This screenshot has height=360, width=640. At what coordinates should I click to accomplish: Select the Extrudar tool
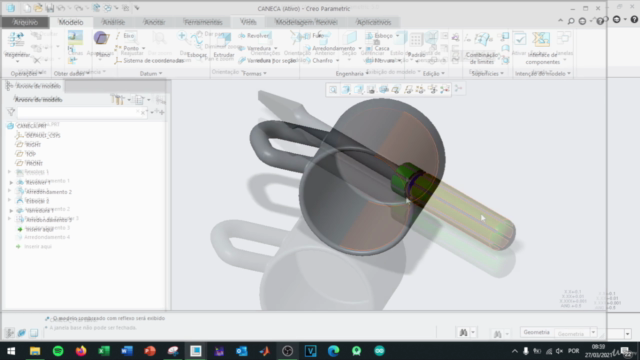tap(224, 45)
